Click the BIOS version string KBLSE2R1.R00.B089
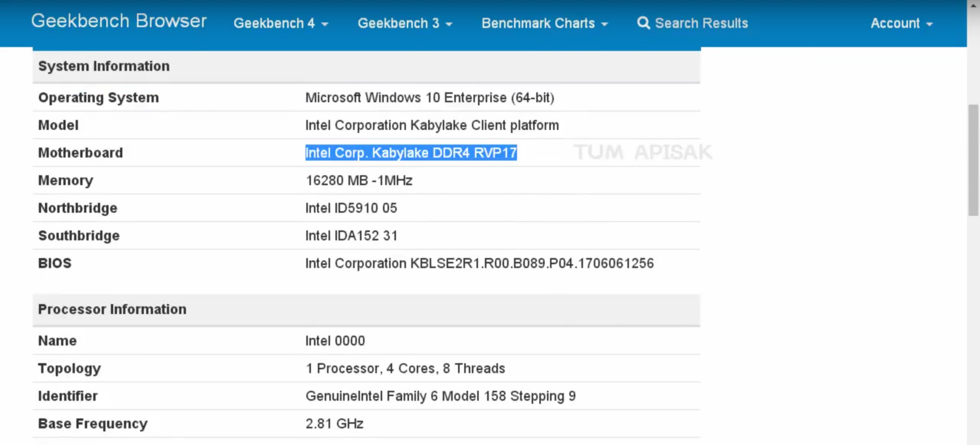This screenshot has width=980, height=445. 479,263
